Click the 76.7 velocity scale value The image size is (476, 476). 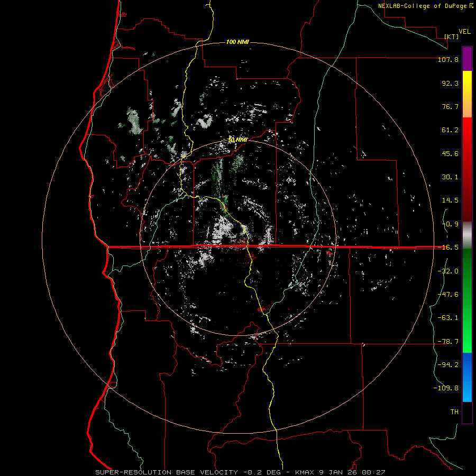(x=450, y=106)
